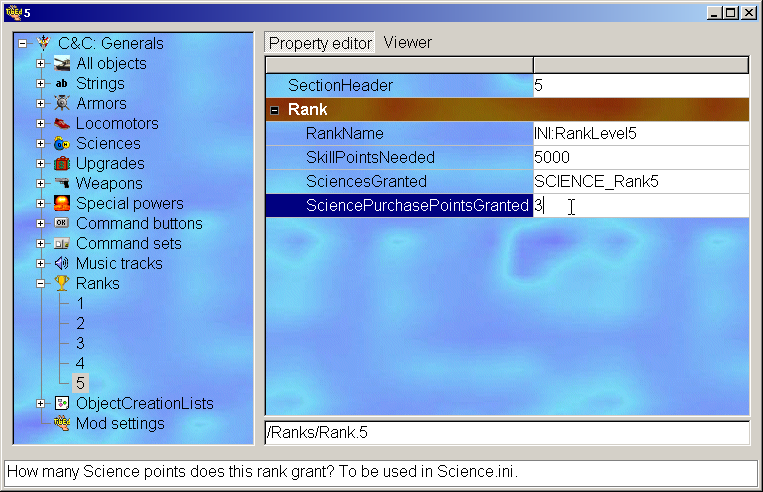The image size is (763, 492).
Task: Expand the Strings node
Action: [x=40, y=83]
